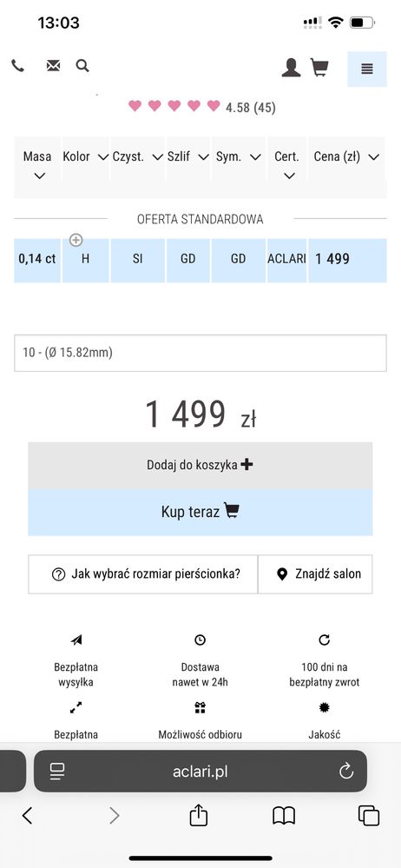
Task: Open Safari bookmarks book icon
Action: point(284,815)
